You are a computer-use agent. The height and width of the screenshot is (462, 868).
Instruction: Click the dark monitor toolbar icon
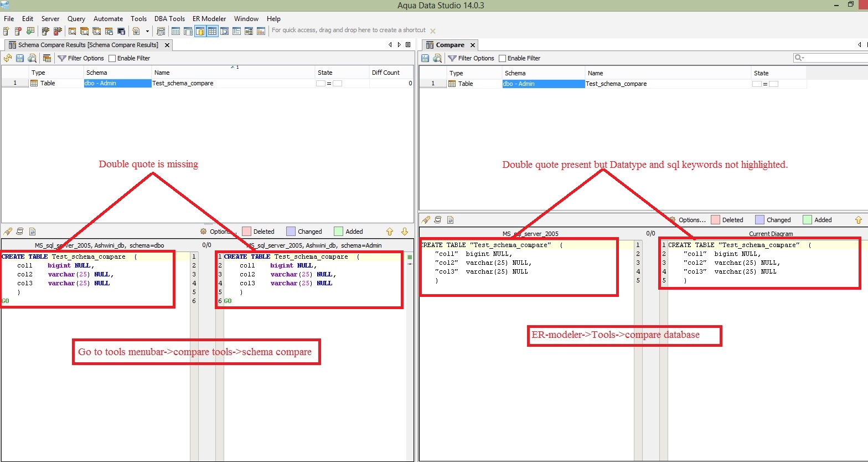121,31
